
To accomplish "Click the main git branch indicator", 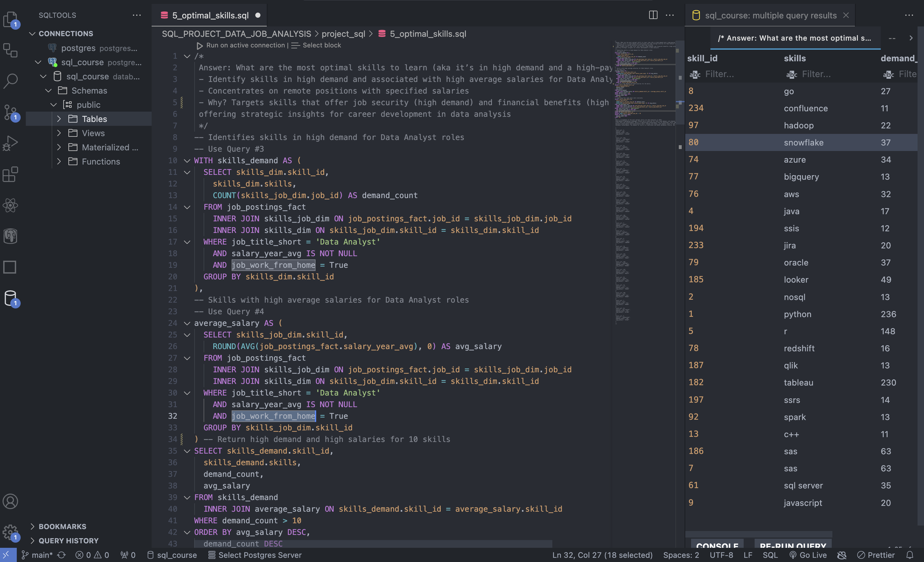I will point(37,555).
